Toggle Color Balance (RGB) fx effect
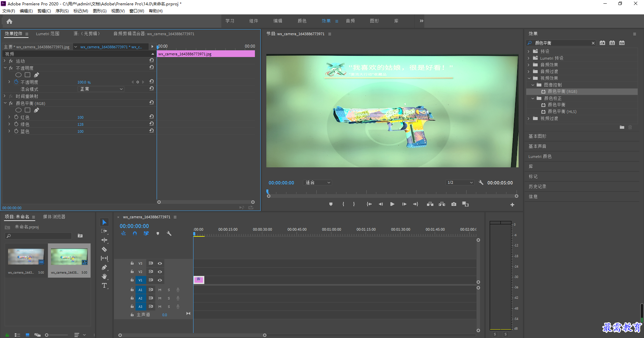The height and width of the screenshot is (338, 644). pos(11,103)
